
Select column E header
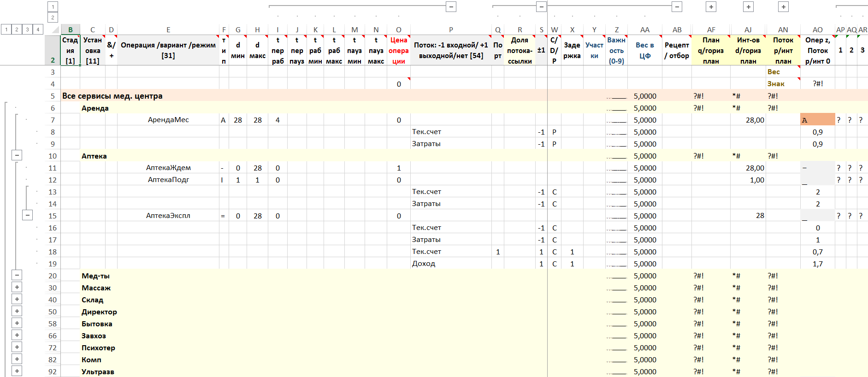coord(168,29)
